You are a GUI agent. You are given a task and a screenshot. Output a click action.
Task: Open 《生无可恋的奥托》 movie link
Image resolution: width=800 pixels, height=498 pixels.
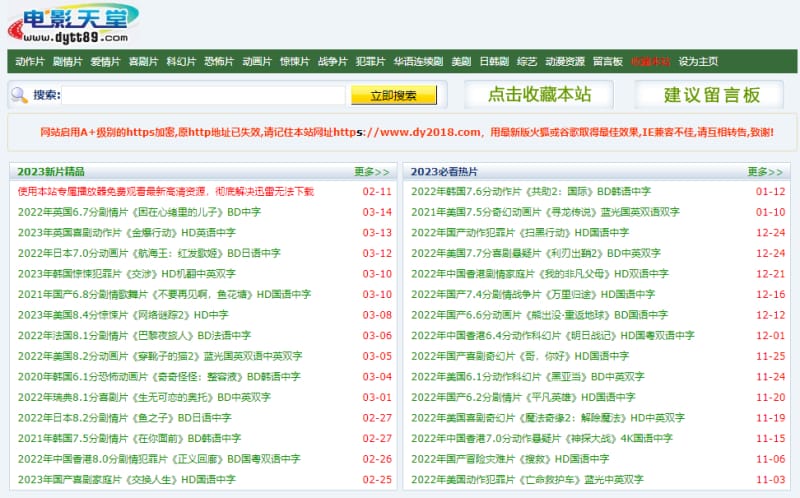[144, 397]
